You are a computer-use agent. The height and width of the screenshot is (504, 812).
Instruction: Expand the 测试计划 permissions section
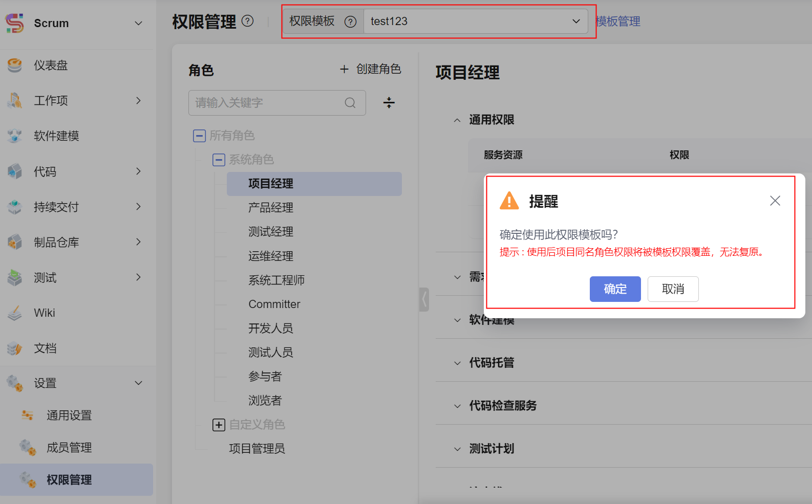[x=457, y=449]
